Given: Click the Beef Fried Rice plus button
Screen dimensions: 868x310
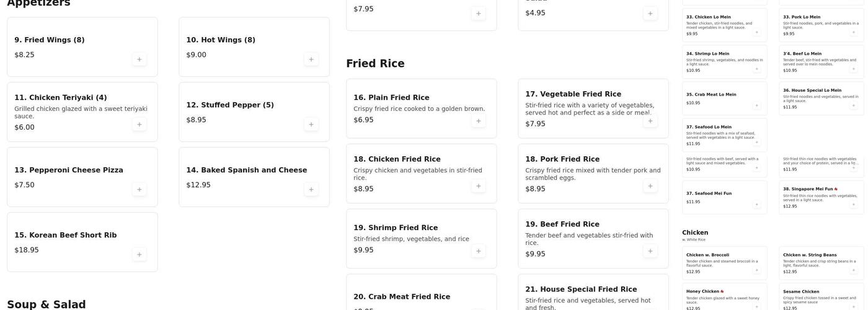Looking at the screenshot, I should click(x=650, y=251).
